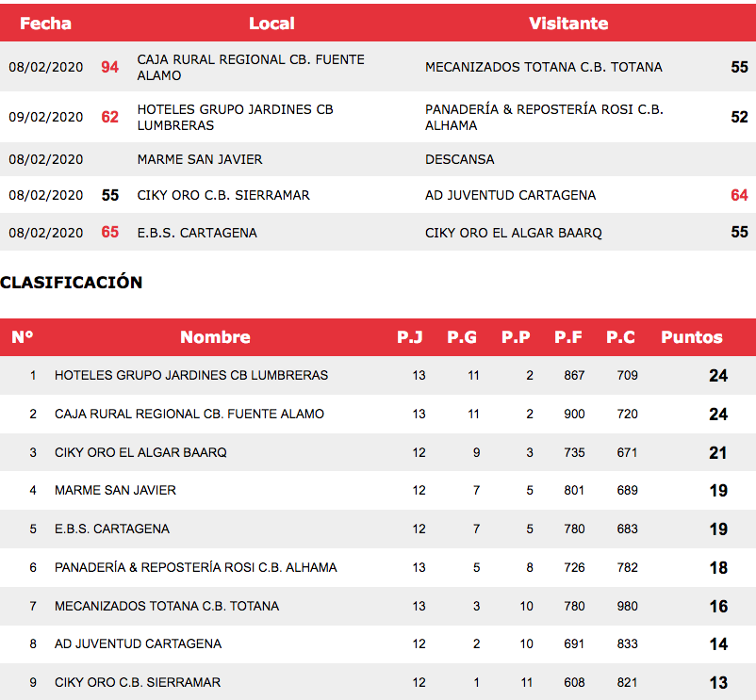Click the red 94 home score
756x700 pixels.
click(x=110, y=67)
